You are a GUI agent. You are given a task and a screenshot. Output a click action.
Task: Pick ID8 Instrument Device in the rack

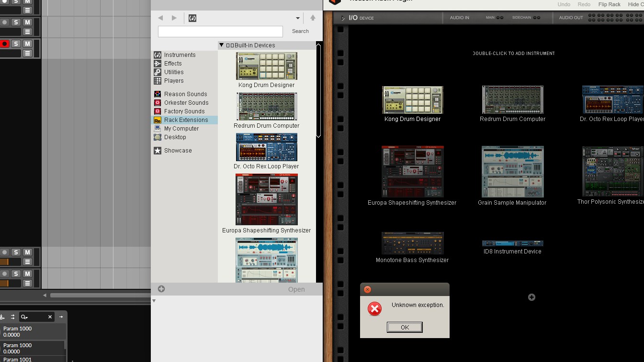point(512,248)
